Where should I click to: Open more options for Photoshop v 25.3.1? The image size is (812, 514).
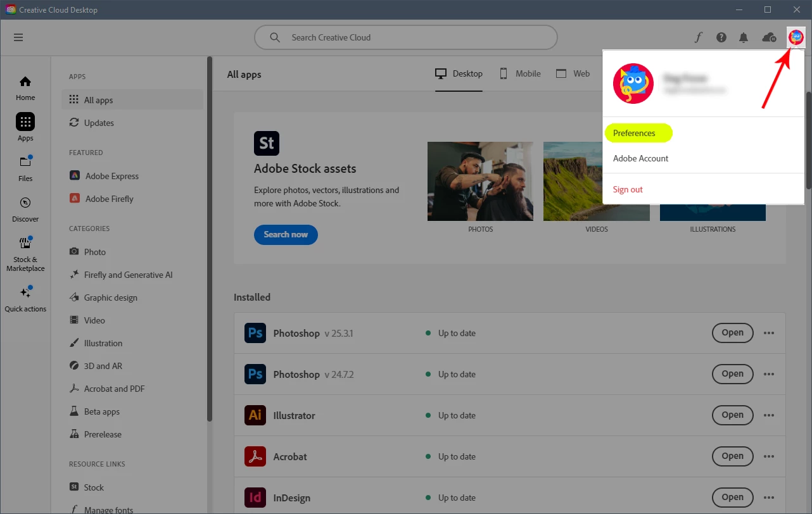coord(769,333)
